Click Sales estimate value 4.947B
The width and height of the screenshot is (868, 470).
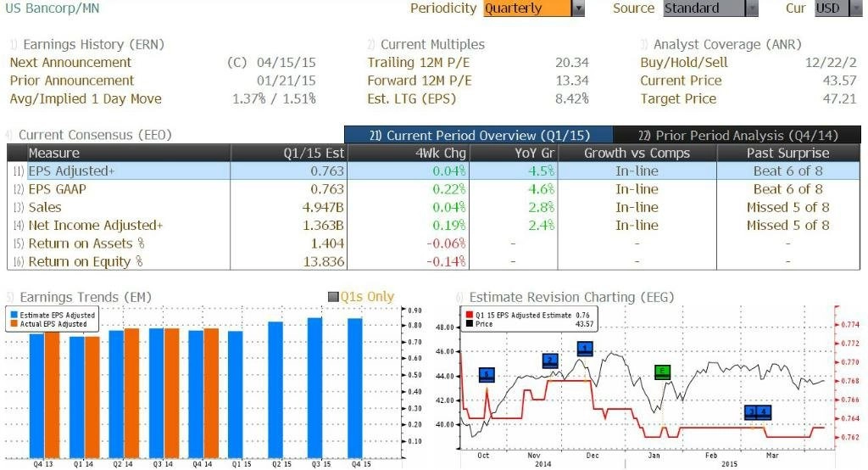(323, 207)
